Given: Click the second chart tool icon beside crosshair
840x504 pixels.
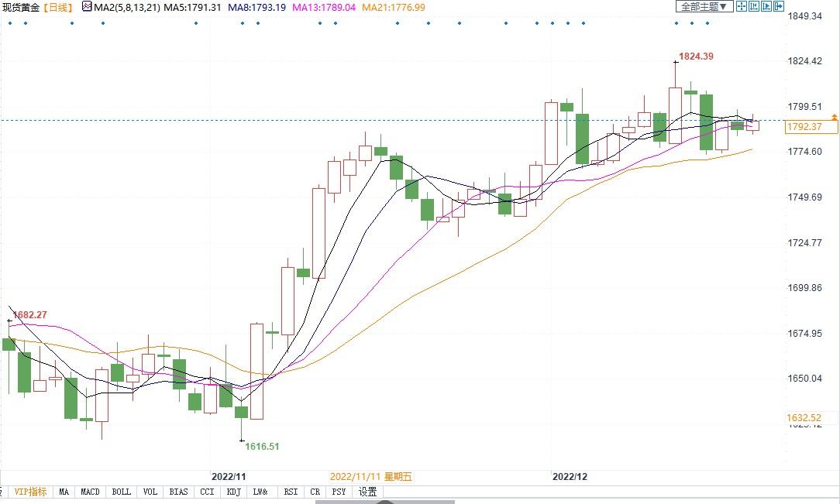Looking at the screenshot, I should 754,7.
